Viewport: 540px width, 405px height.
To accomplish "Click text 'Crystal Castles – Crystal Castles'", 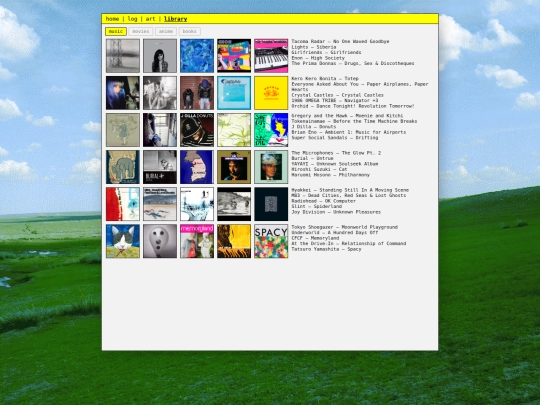I will coord(338,95).
